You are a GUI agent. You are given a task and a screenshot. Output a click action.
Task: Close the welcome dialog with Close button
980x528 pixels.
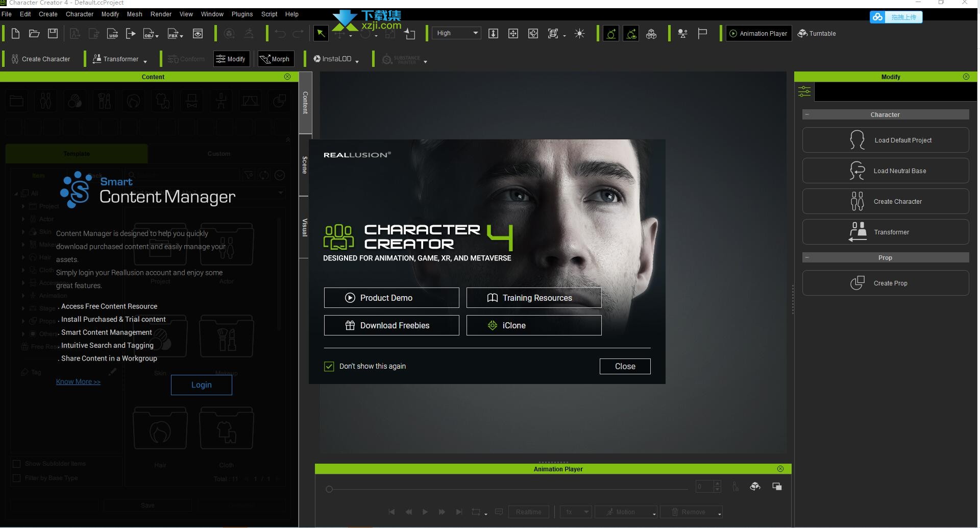point(625,366)
